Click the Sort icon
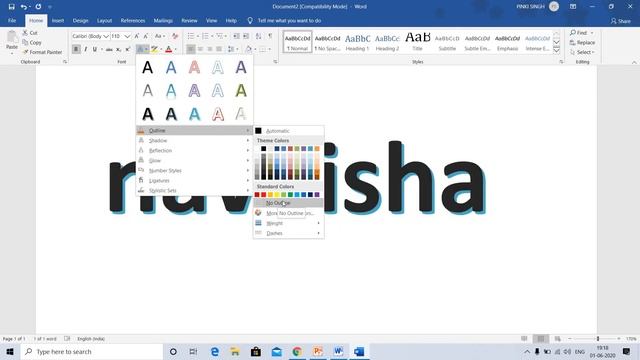 click(258, 36)
